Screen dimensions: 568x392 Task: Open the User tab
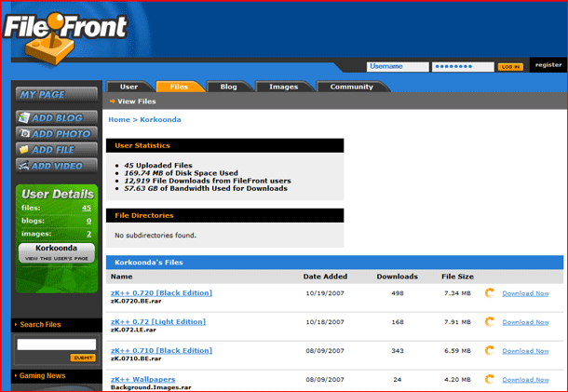128,87
